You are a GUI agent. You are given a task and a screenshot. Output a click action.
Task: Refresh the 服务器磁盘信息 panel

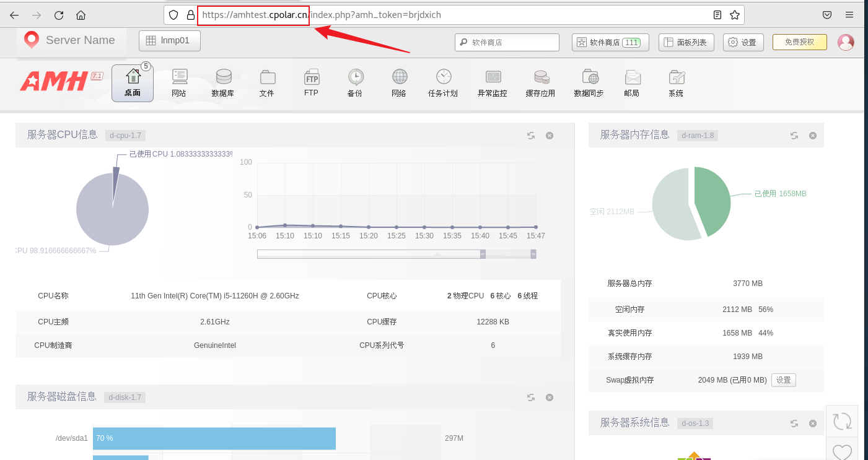531,397
